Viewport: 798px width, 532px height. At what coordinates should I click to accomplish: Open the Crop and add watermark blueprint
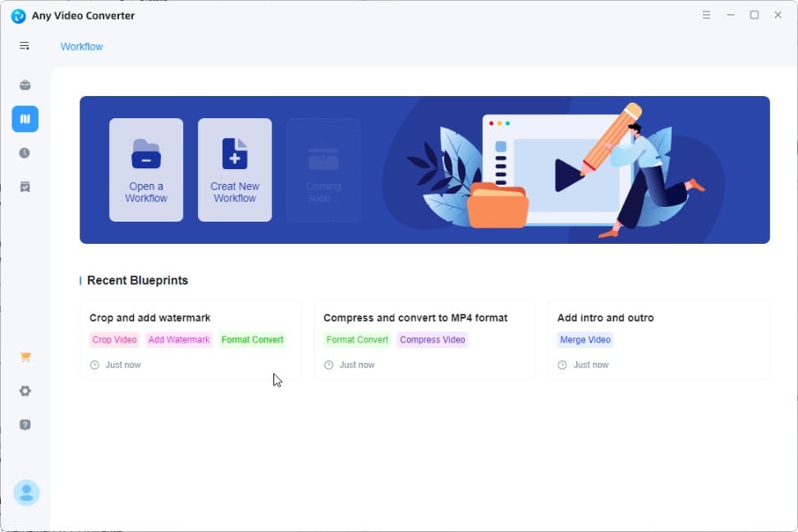[190, 340]
